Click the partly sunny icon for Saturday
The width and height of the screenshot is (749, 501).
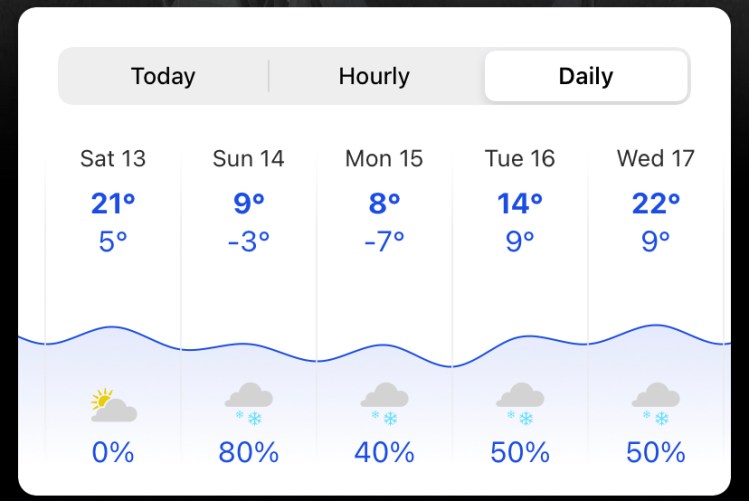point(113,405)
